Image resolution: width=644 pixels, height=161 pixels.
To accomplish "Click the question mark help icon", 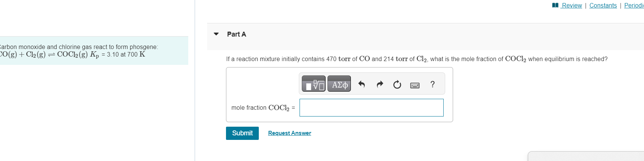I will tap(432, 84).
